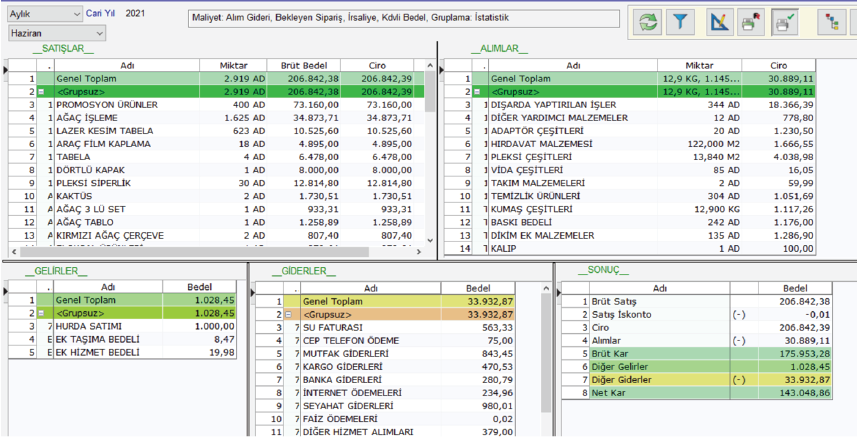This screenshot has width=857, height=437.
Task: Collapse the Grupsuz group in Gelirler
Action: tap(46, 313)
